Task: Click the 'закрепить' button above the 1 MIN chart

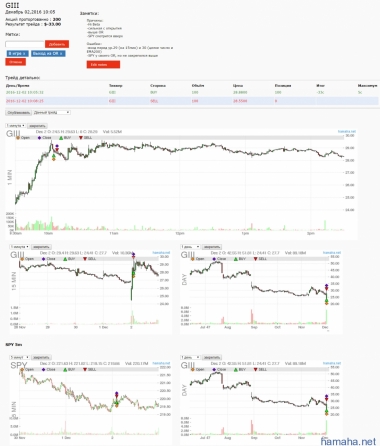Action: point(37,126)
